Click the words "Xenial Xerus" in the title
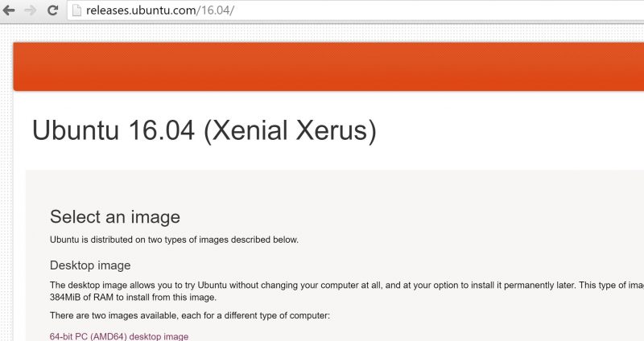Viewport: 644px width, 341px height. point(290,130)
